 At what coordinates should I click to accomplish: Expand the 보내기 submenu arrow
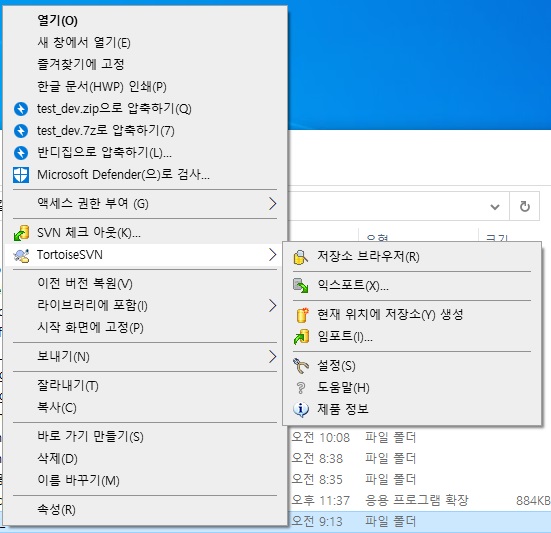pyautogui.click(x=273, y=357)
